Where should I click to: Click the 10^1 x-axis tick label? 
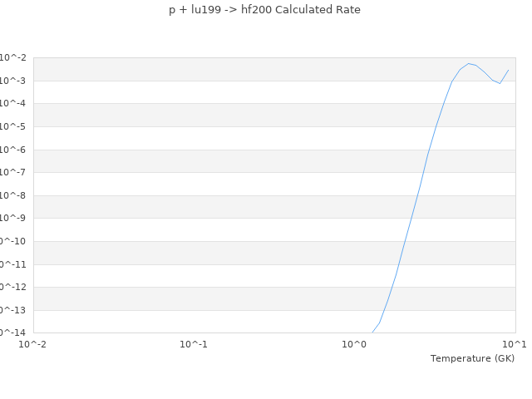point(515,343)
